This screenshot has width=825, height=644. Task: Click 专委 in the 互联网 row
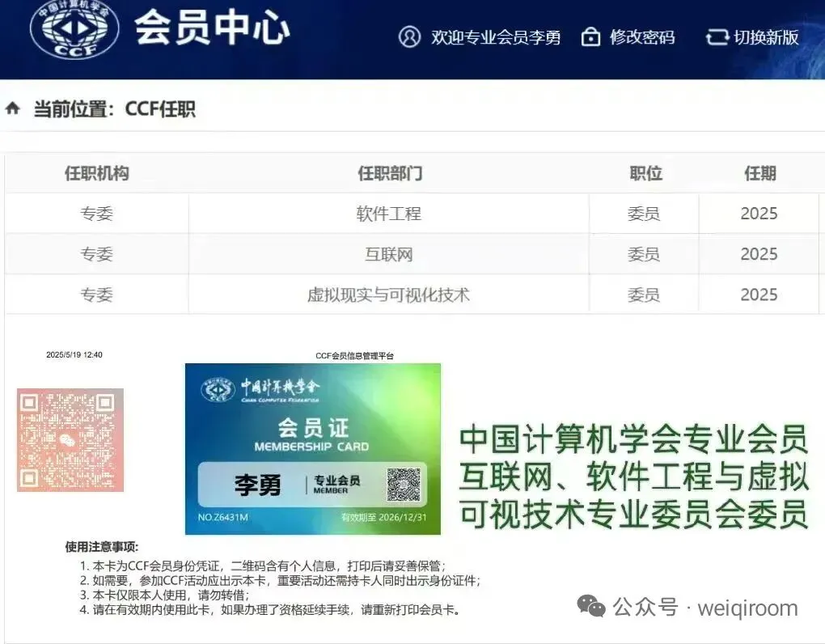point(97,254)
